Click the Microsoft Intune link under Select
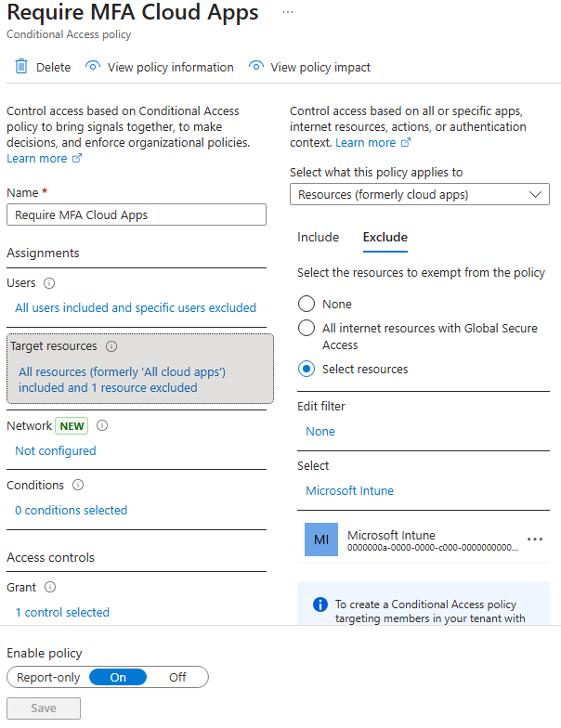The height and width of the screenshot is (728, 561). tap(349, 490)
